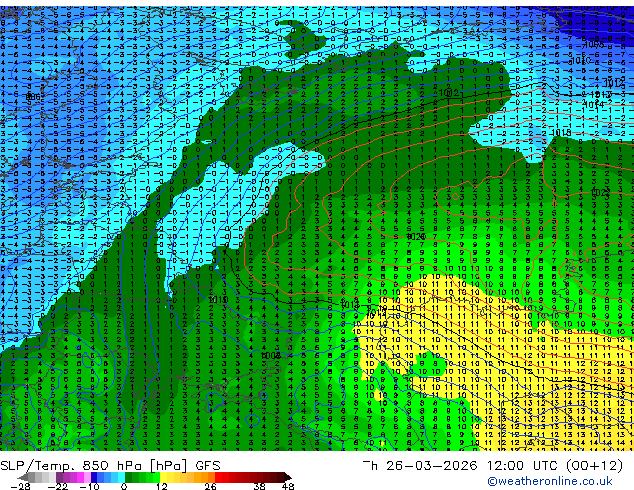Screen dimensions: 634x490
Task: Click the '1015' isobar label
Action: pyautogui.click(x=218, y=300)
